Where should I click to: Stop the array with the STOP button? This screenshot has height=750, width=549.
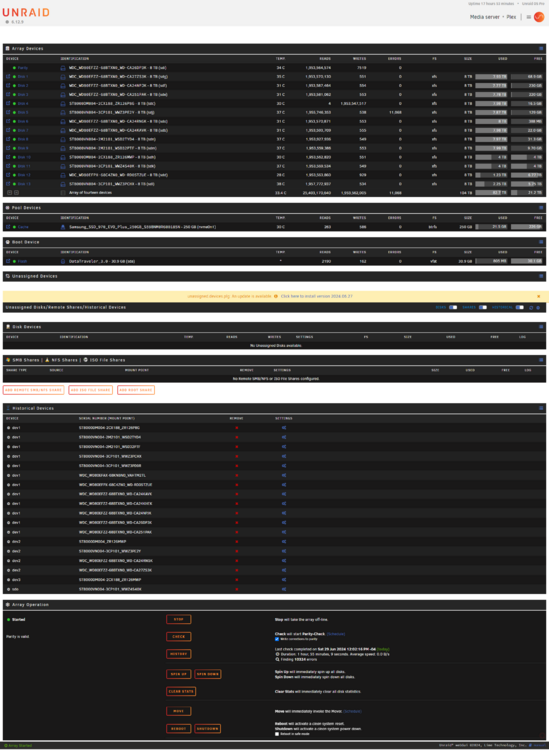[178, 619]
